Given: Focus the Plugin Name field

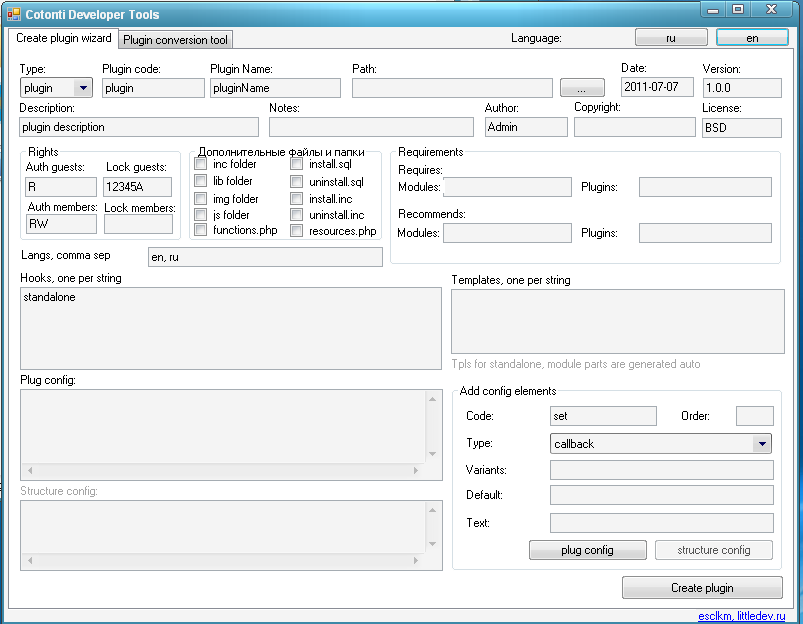Looking at the screenshot, I should coord(275,88).
